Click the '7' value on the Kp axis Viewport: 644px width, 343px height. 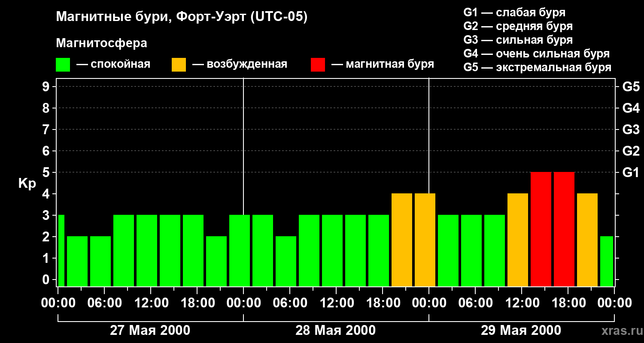tap(46, 129)
